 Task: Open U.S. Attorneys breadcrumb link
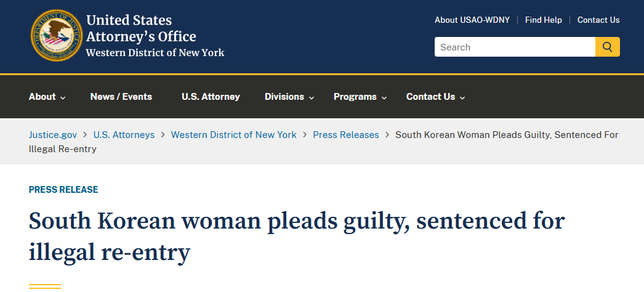(124, 135)
